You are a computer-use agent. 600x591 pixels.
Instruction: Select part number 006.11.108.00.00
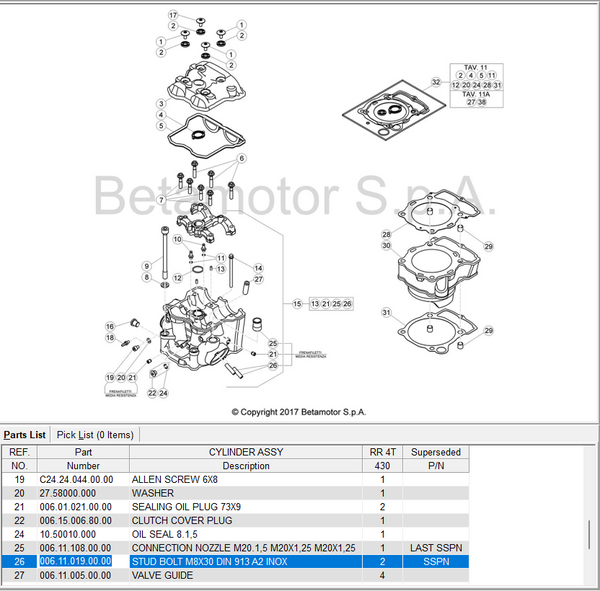tap(75, 548)
